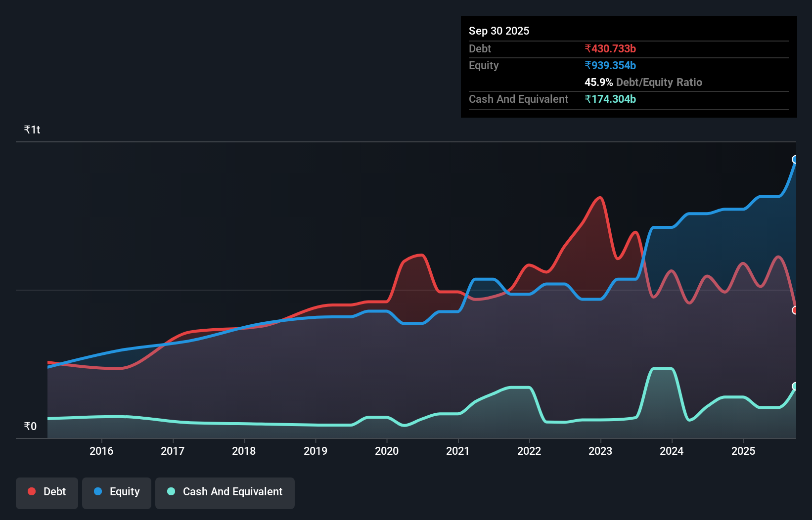Viewport: 812px width, 520px height.
Task: Click the ₹939.354b Equity value link
Action: 611,65
